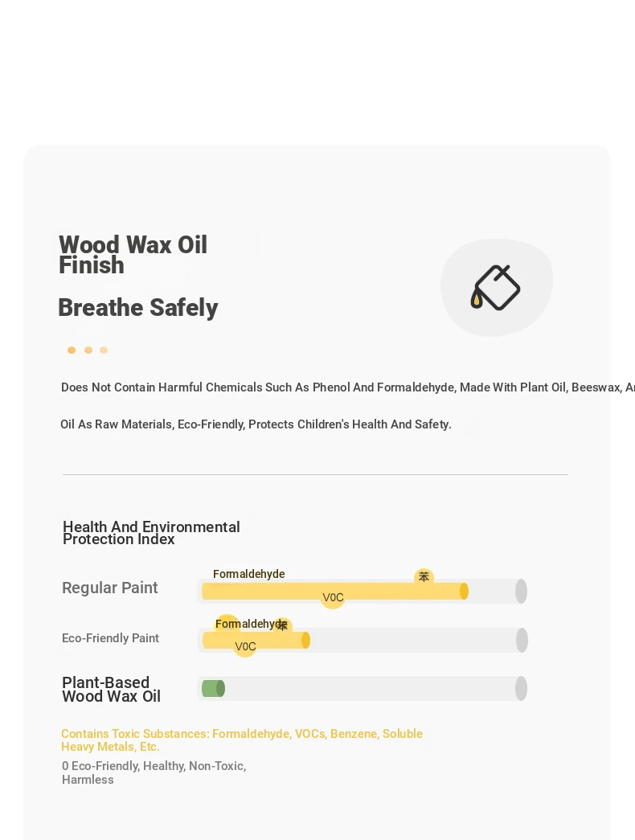Click the first orange dot indicator
This screenshot has height=840, width=635.
(x=72, y=350)
